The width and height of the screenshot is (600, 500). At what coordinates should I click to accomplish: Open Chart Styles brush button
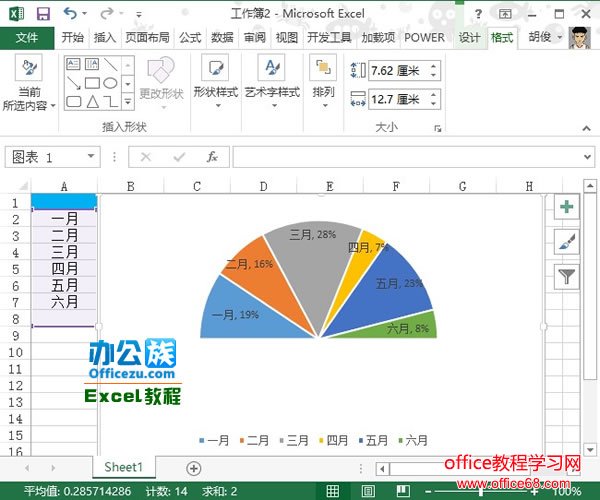pyautogui.click(x=566, y=241)
